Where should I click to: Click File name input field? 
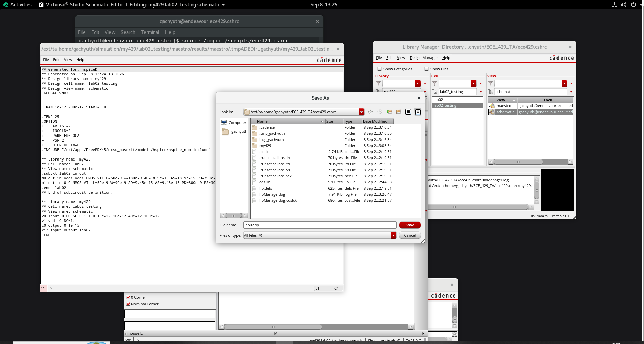click(x=320, y=225)
